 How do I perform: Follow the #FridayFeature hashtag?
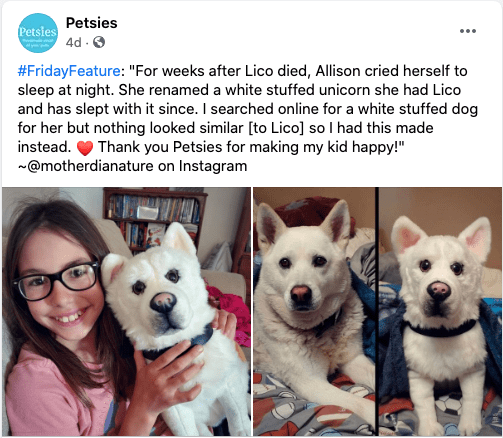coord(69,71)
